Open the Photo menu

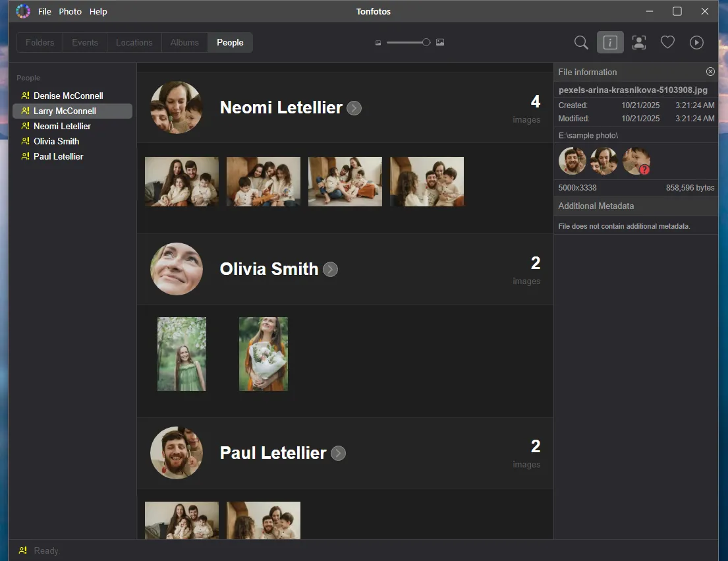[x=70, y=11]
